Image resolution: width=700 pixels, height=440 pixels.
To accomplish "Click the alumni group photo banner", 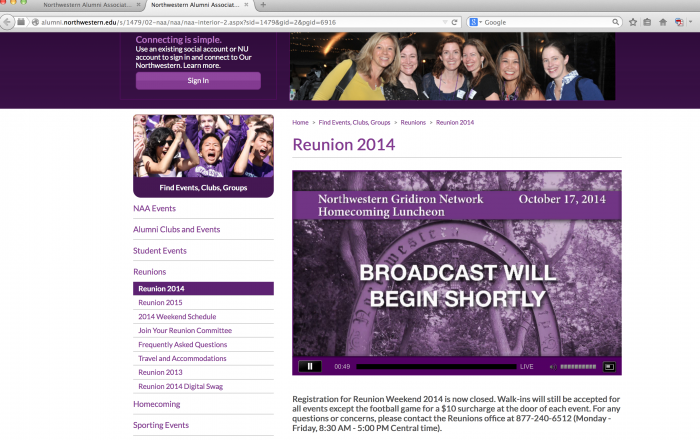I will tap(452, 66).
